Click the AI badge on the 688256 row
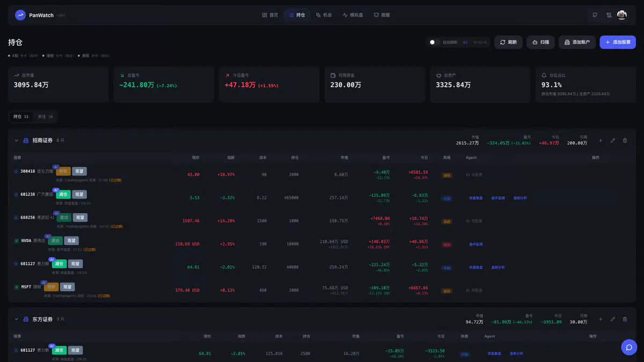 (56, 213)
